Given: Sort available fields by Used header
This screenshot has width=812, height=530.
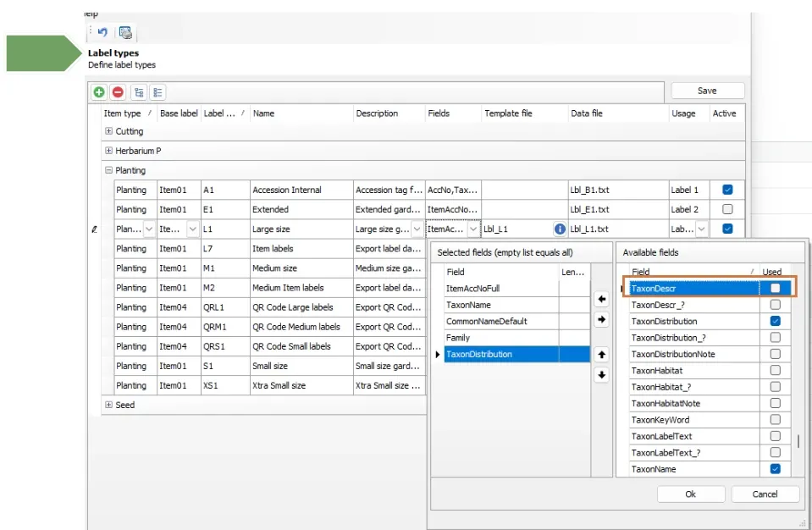Looking at the screenshot, I should coord(774,272).
